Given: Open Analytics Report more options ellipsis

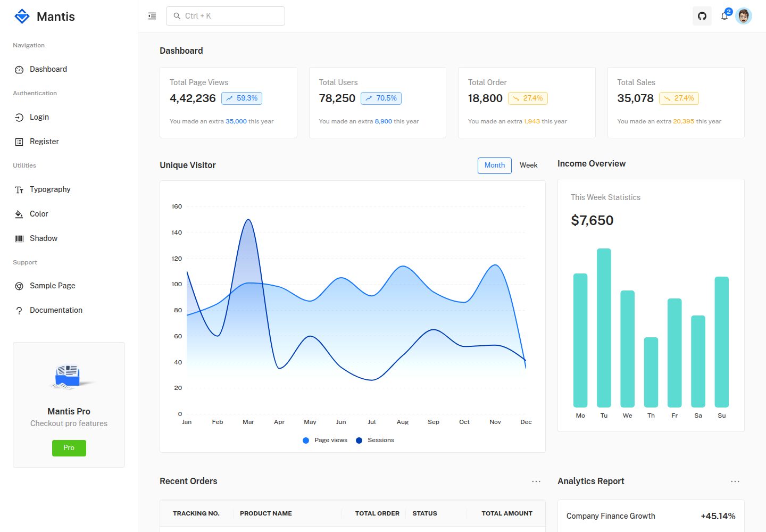Looking at the screenshot, I should [x=735, y=481].
